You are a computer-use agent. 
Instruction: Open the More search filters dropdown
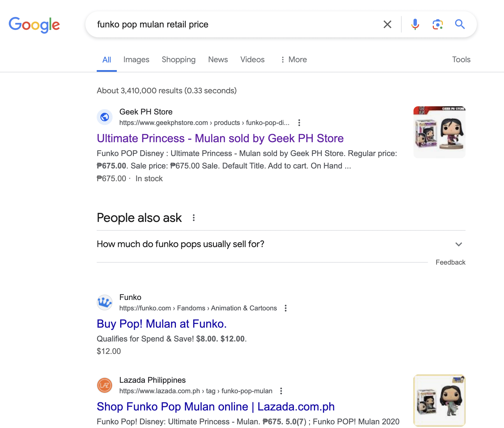coord(294,60)
